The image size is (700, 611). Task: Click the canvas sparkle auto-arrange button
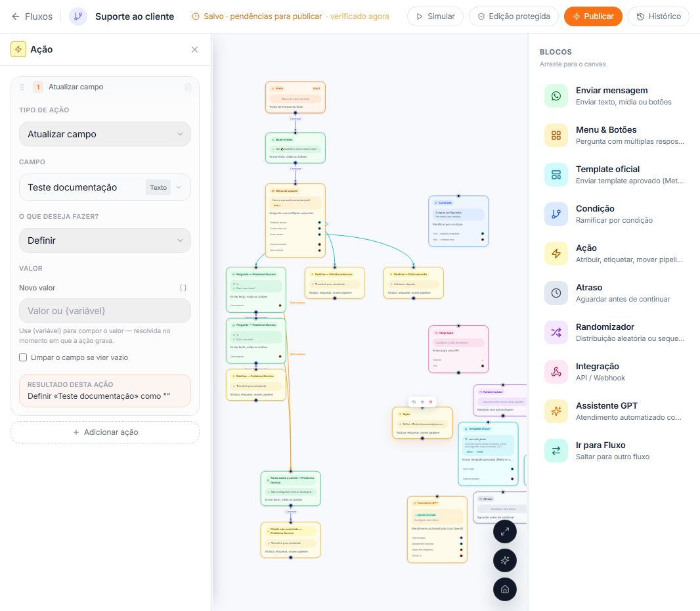pyautogui.click(x=505, y=560)
